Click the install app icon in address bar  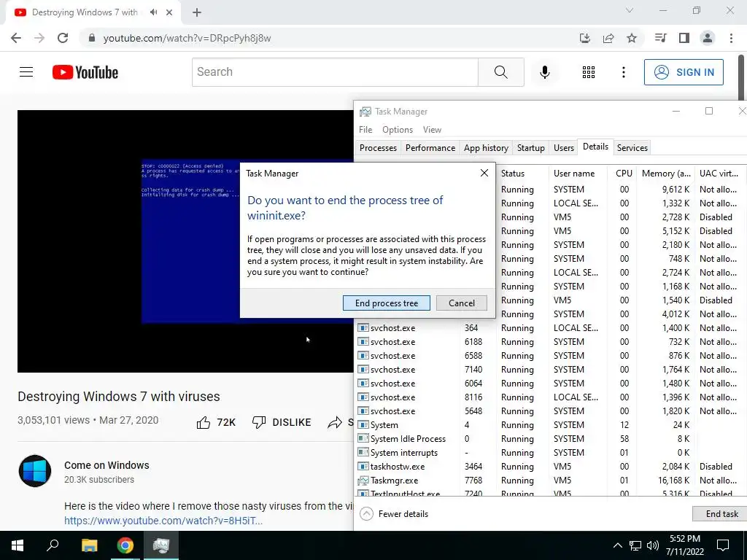coord(585,38)
